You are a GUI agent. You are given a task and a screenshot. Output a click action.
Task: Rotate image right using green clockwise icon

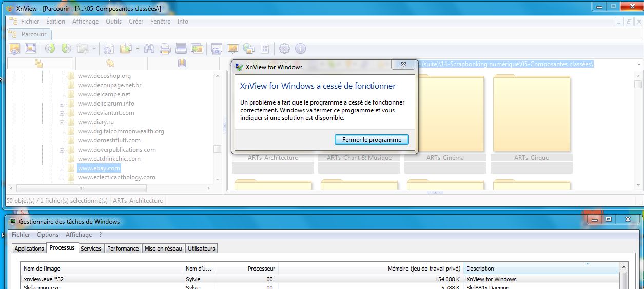pos(66,49)
